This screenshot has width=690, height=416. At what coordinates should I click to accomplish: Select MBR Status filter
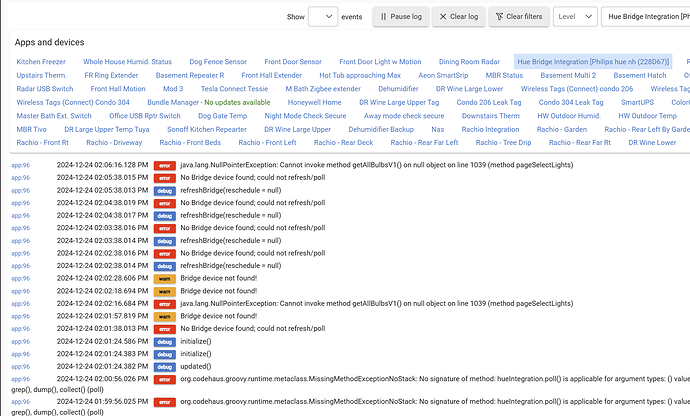[504, 76]
